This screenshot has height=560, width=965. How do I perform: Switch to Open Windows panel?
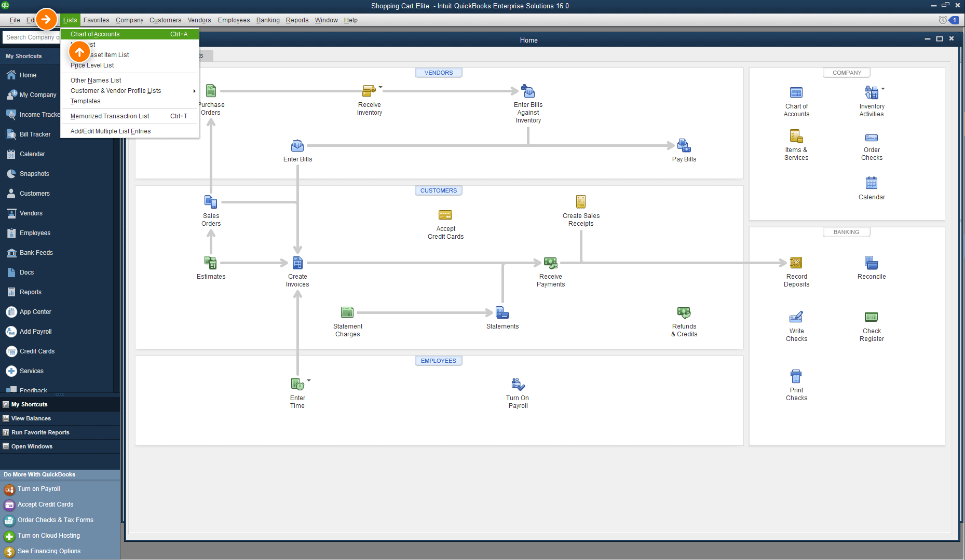tap(60, 446)
